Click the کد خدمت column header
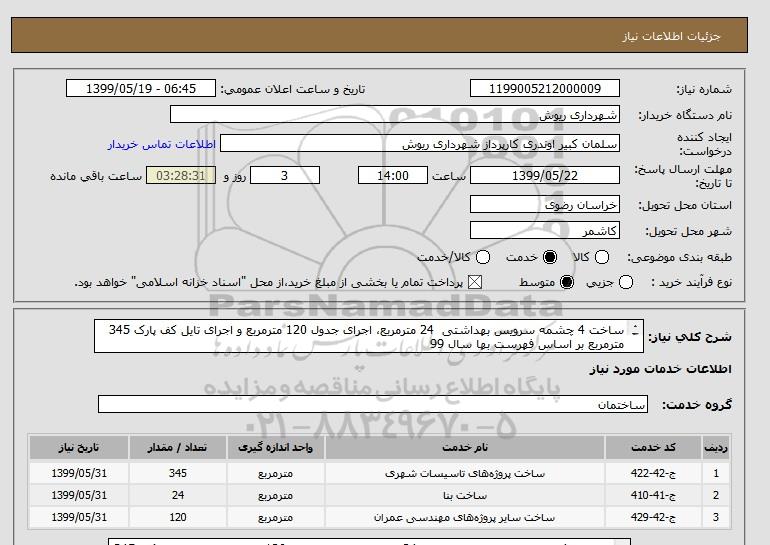 (x=654, y=447)
